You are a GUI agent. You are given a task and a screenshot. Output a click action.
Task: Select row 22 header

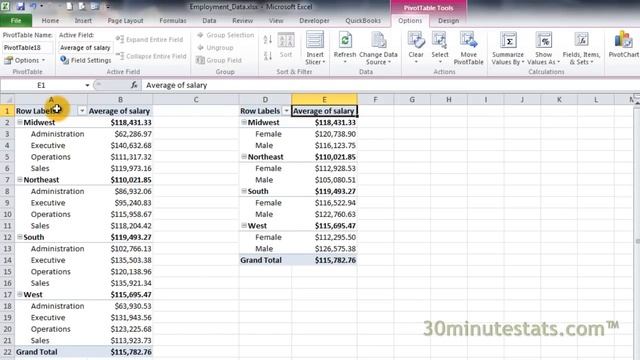pos(7,352)
